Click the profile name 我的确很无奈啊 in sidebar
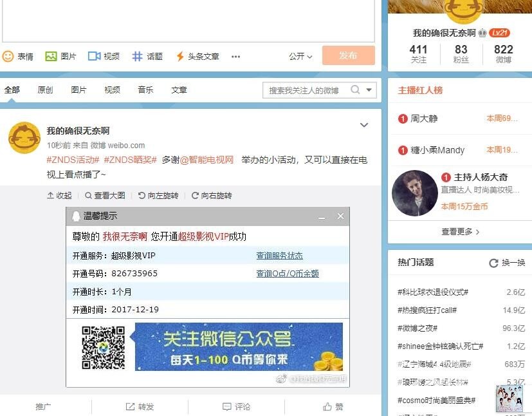The image size is (532, 416). pos(445,33)
